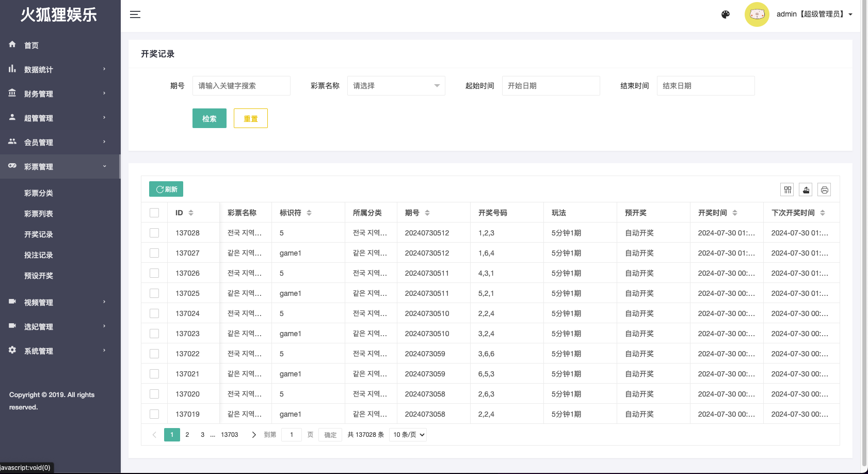Open 投注记录 in the sidebar
The width and height of the screenshot is (868, 474).
click(39, 255)
